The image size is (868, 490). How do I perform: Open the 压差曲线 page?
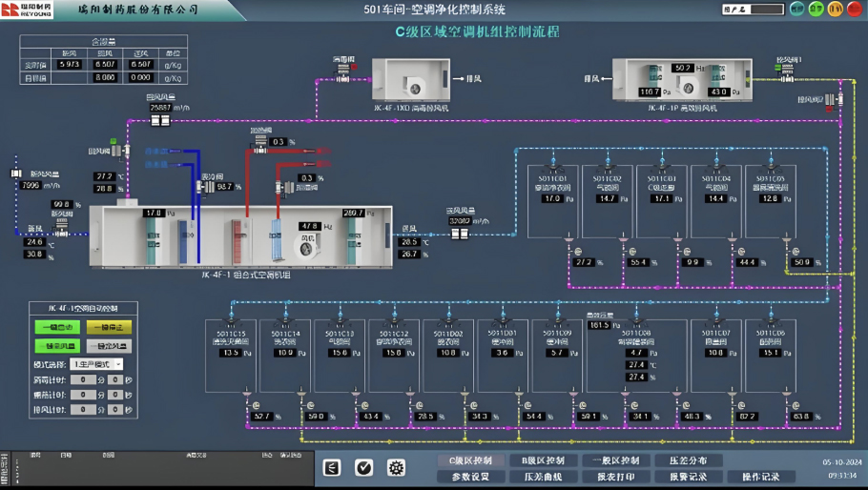click(543, 476)
